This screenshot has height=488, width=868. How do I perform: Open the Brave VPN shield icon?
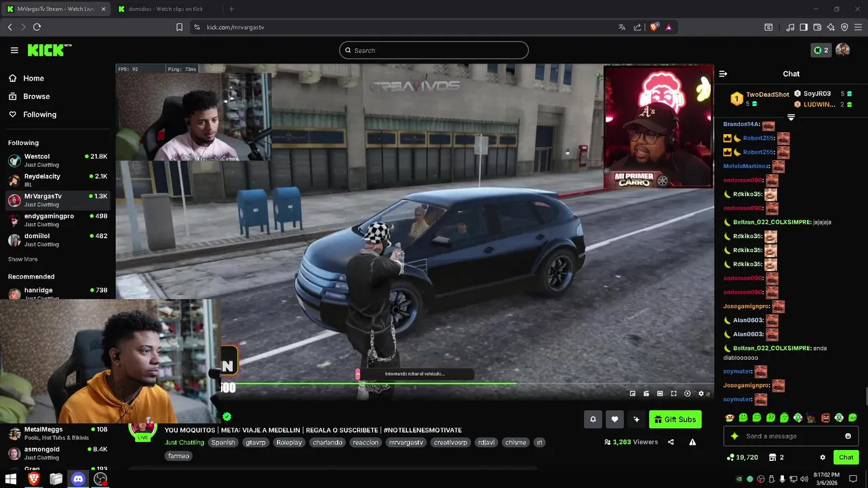[x=844, y=27]
